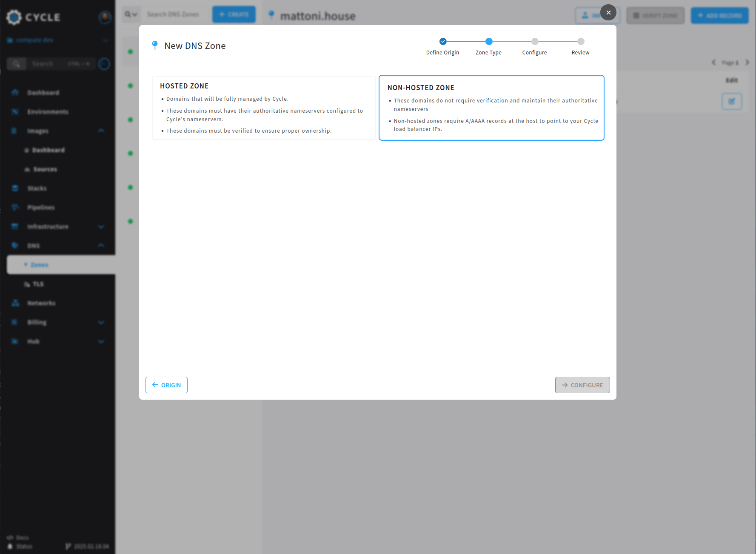Expand the Hub section chevron
Image resolution: width=756 pixels, height=554 pixels.
pyautogui.click(x=101, y=341)
